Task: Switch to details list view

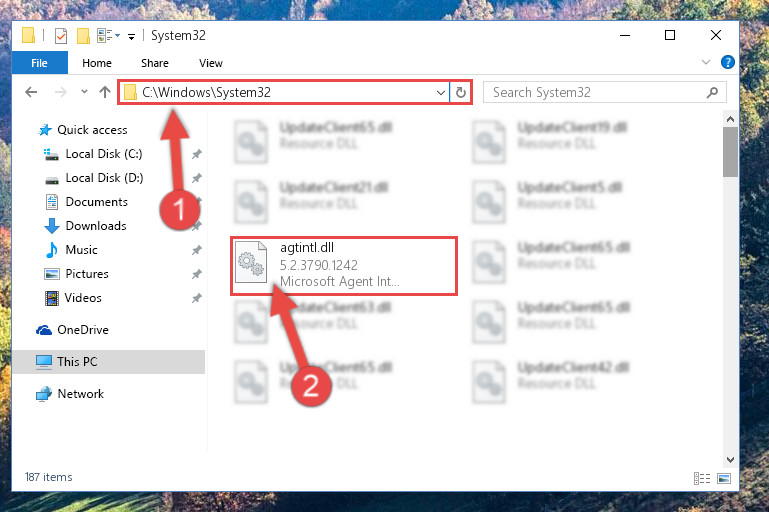Action: click(702, 478)
